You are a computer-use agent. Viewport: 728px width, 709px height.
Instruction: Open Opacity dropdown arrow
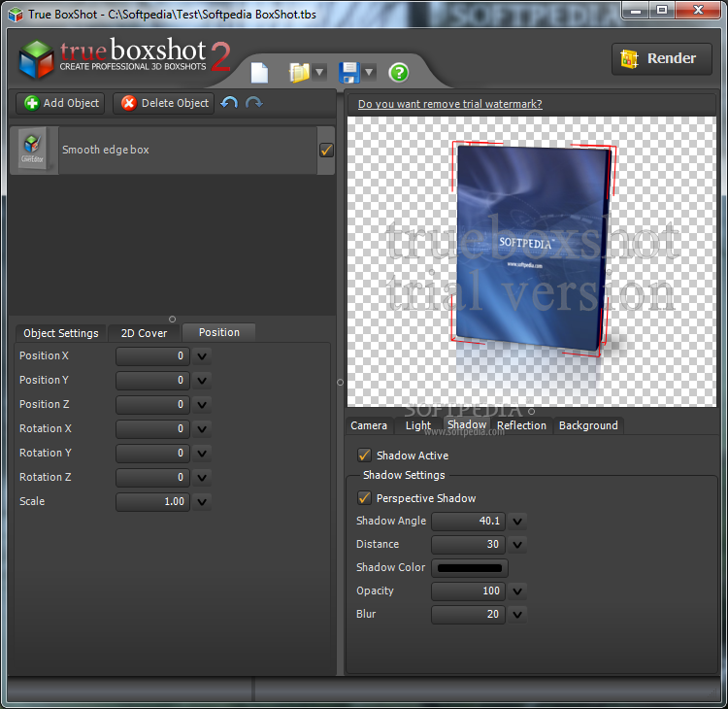(x=517, y=591)
